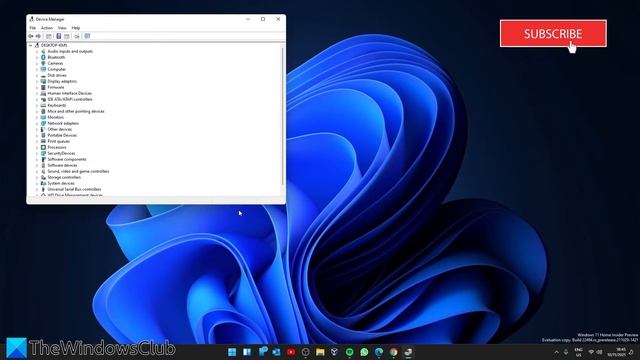Select the Software components label
The width and height of the screenshot is (640, 360).
pos(67,160)
